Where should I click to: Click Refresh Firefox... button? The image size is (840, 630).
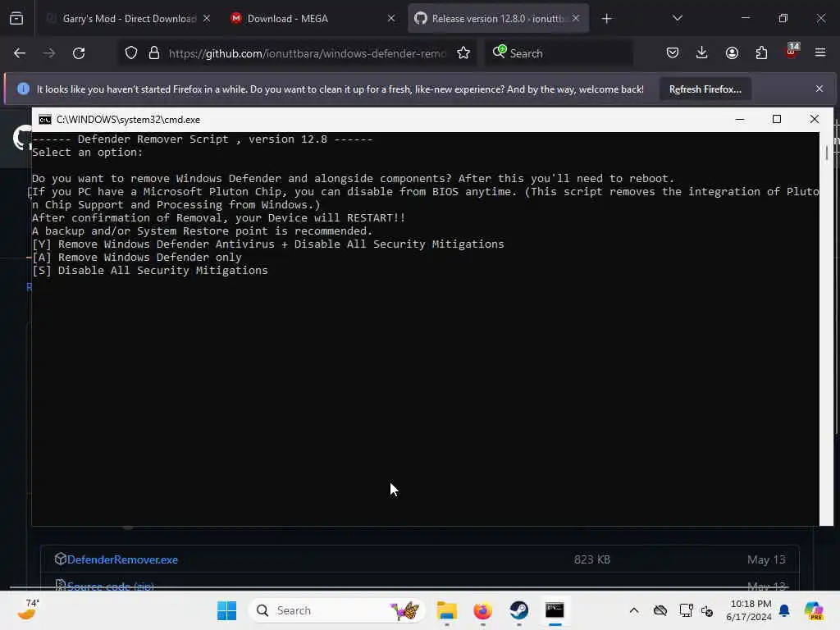coord(705,89)
